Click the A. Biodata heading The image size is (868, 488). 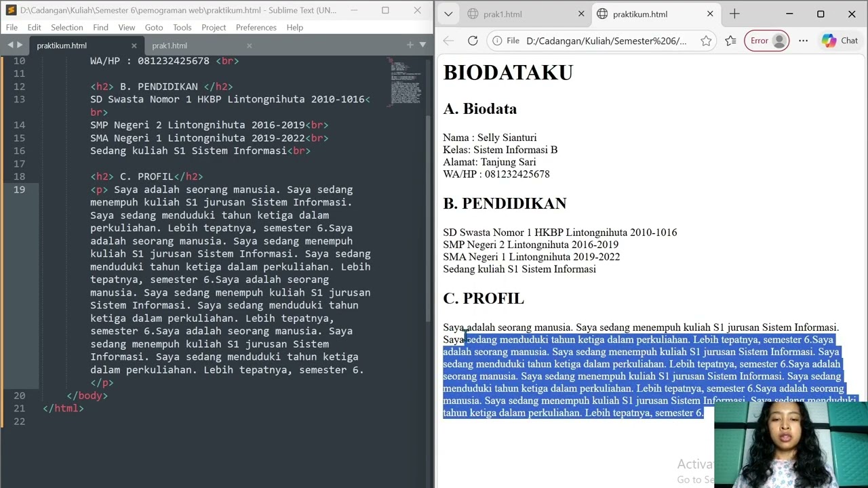pyautogui.click(x=479, y=108)
